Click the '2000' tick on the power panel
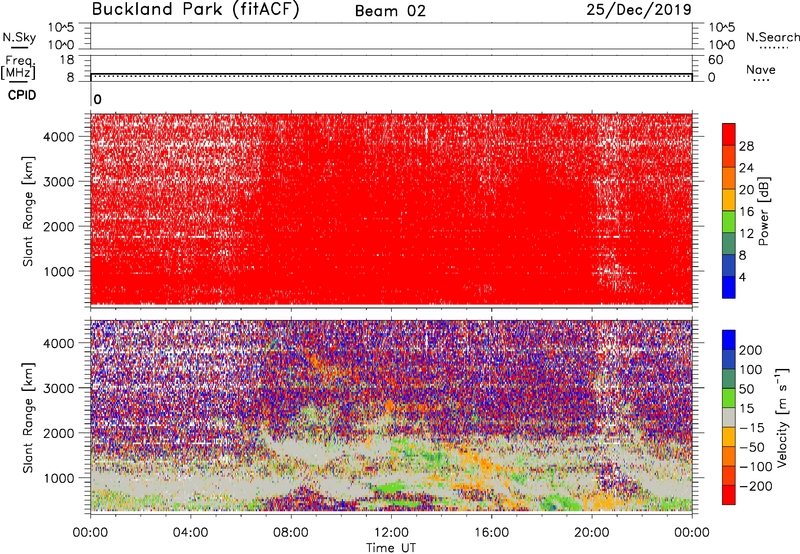This screenshot has width=800, height=554. click(x=59, y=226)
